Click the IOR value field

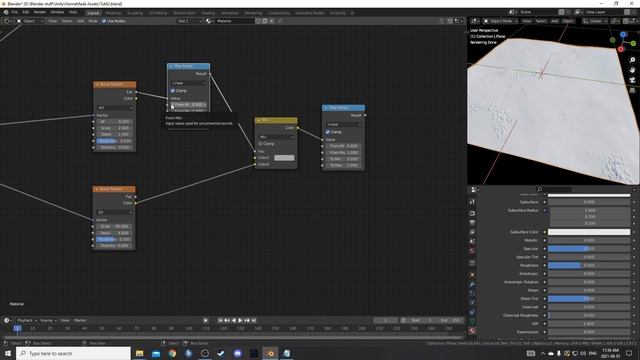tap(589, 324)
